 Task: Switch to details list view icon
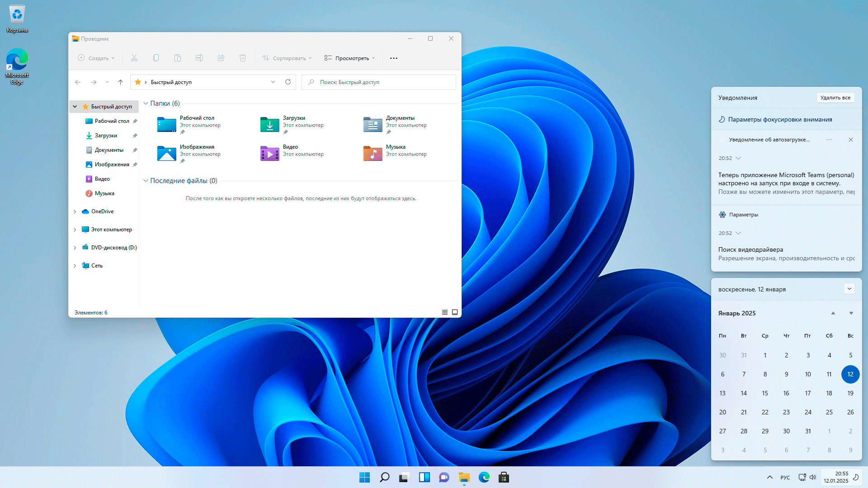click(445, 312)
